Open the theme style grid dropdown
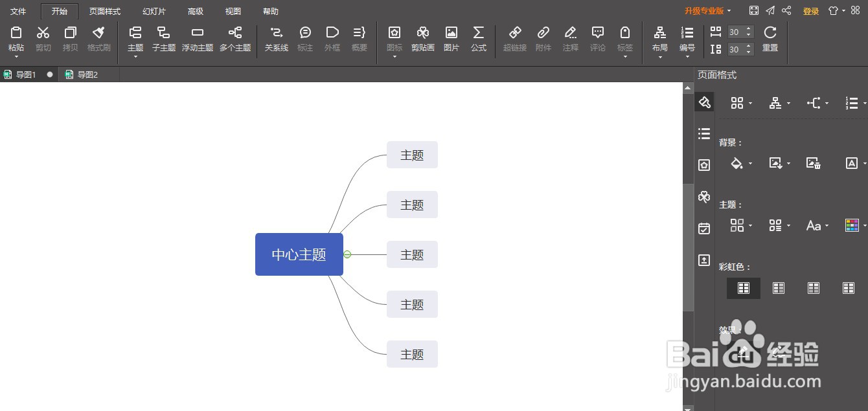Image resolution: width=868 pixels, height=411 pixels. coord(741,225)
